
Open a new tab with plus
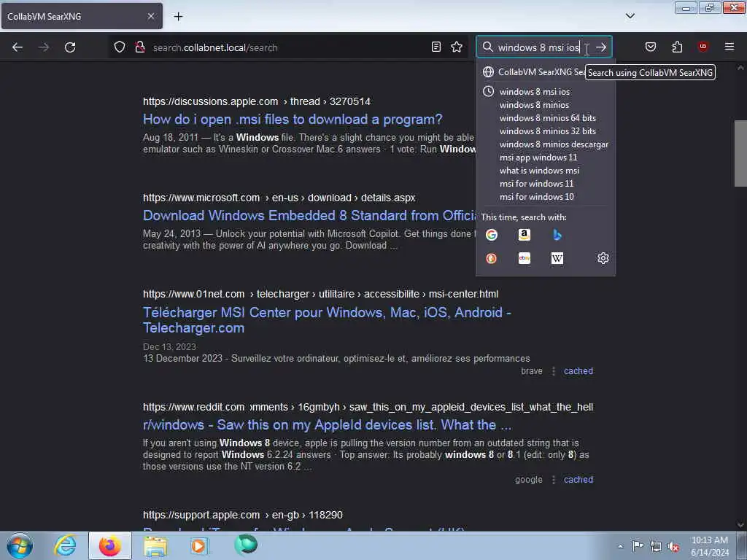pyautogui.click(x=178, y=16)
